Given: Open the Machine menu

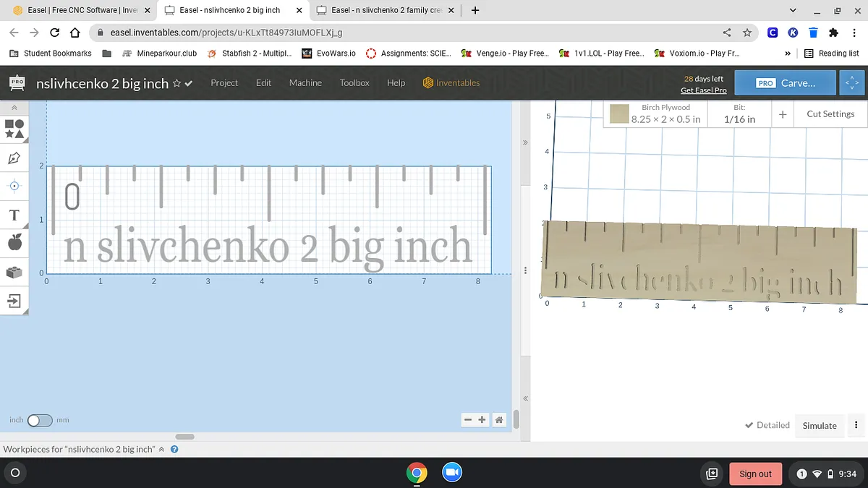Looking at the screenshot, I should coord(305,83).
